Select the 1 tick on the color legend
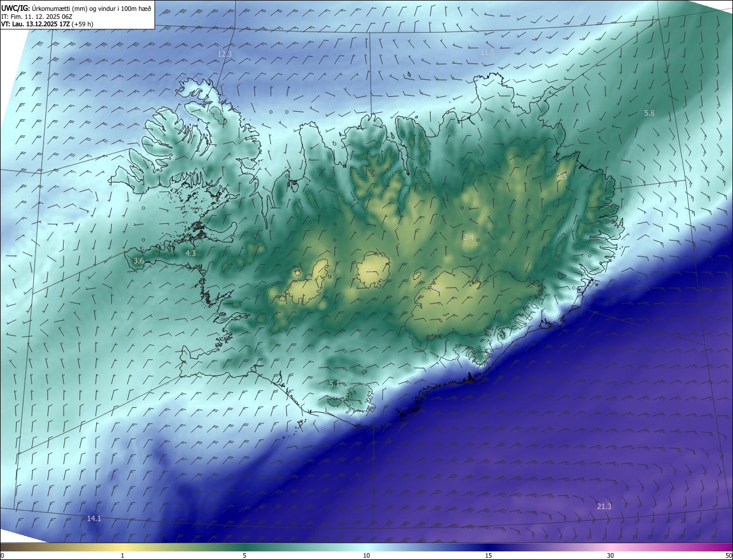 (123, 555)
